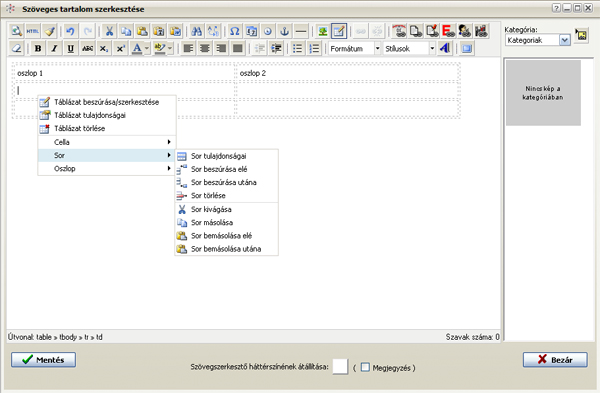Toggle bold formatting button
The image size is (600, 393).
38,49
